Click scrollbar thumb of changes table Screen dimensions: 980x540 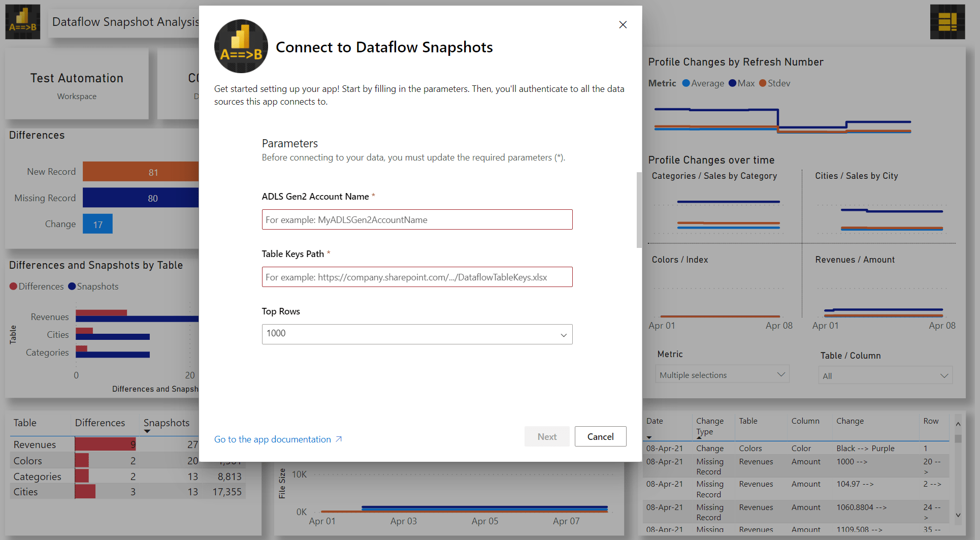pyautogui.click(x=958, y=438)
